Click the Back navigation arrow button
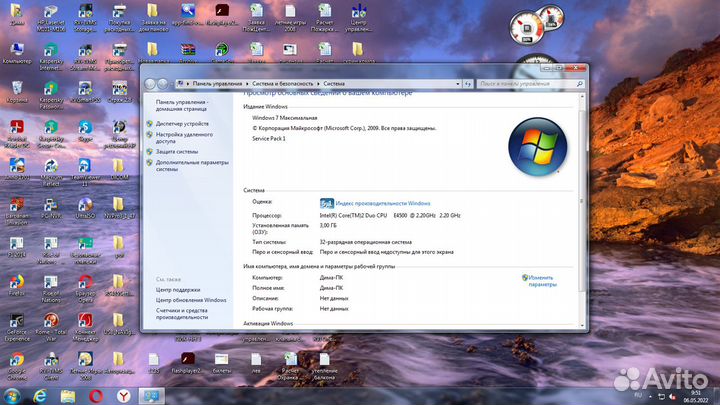The image size is (720, 405). [151, 83]
